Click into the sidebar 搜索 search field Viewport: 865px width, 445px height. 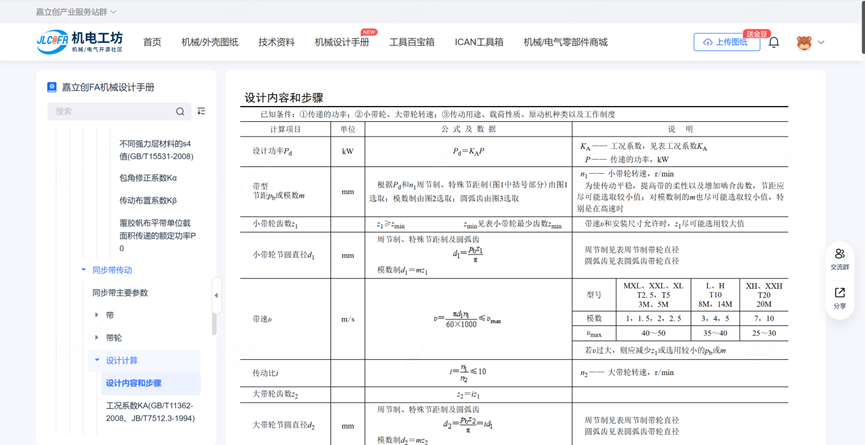(x=110, y=112)
